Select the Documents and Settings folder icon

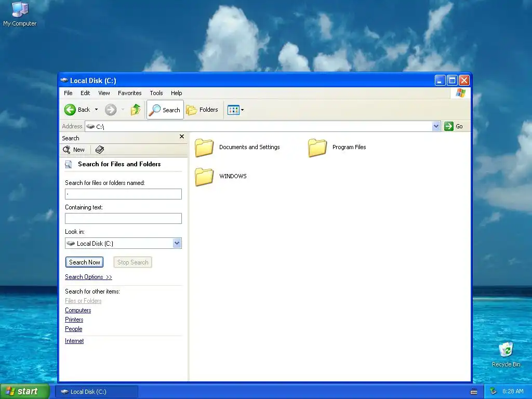[204, 148]
